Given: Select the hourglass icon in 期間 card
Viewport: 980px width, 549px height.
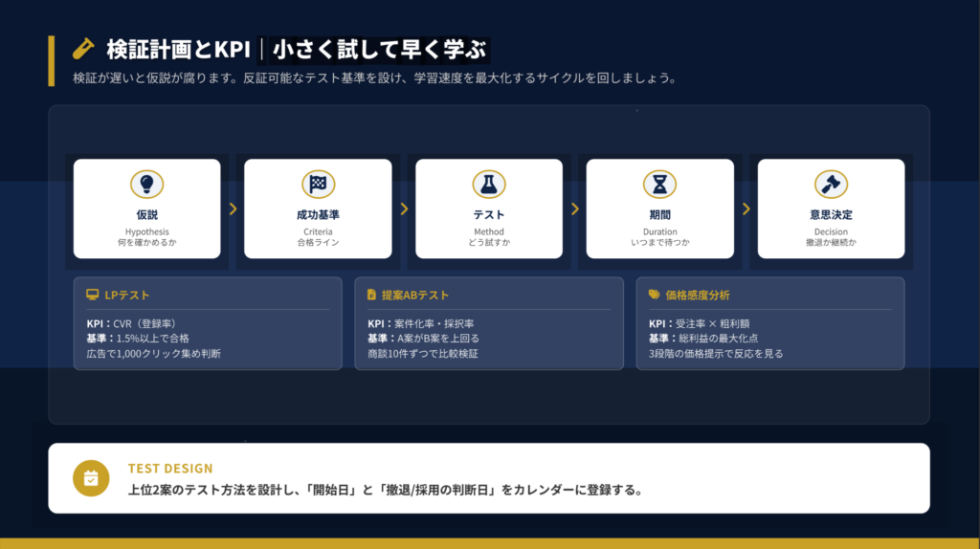Looking at the screenshot, I should (x=659, y=184).
